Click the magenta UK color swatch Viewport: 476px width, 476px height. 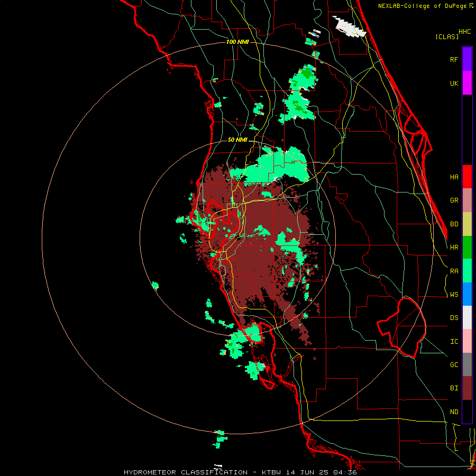[x=467, y=83]
